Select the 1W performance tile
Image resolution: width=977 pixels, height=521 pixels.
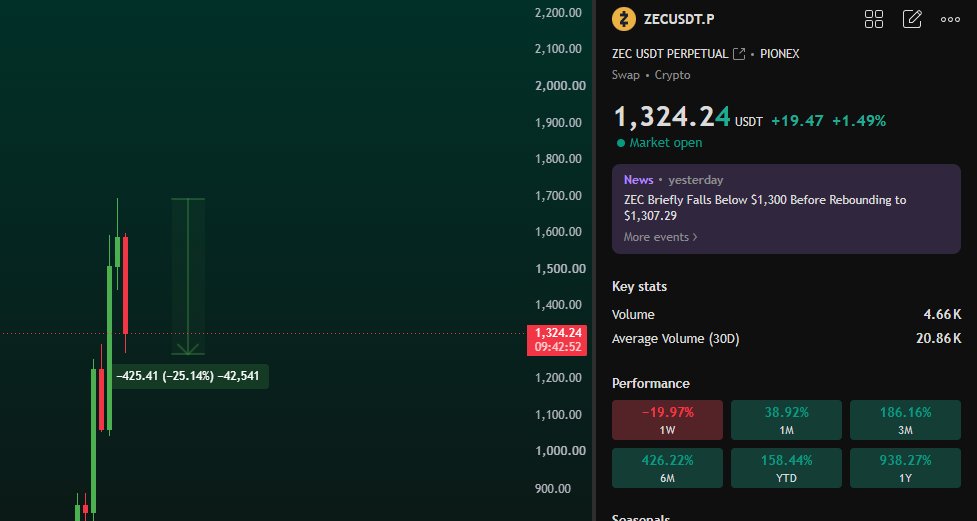coord(667,420)
